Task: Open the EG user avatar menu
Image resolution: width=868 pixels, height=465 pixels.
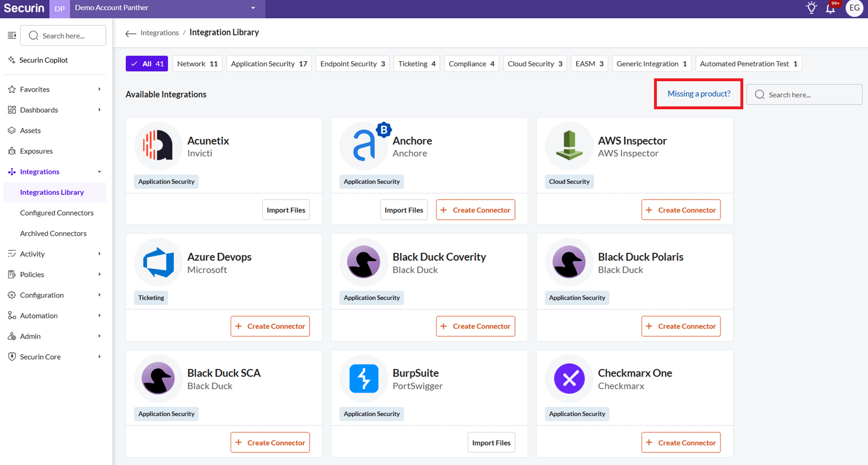Action: click(x=854, y=8)
